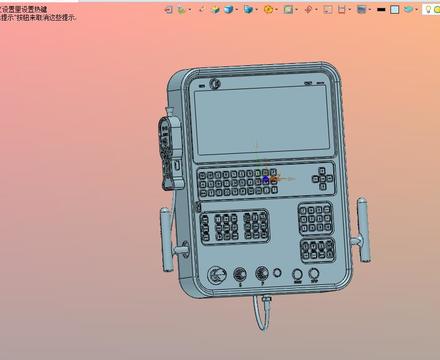Click the gray-green square toolbar icon

(288, 10)
